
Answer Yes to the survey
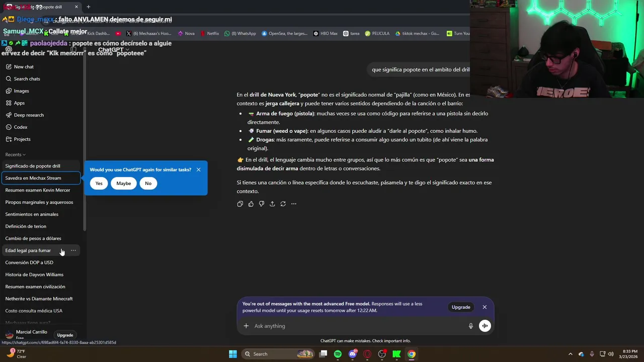point(99,184)
